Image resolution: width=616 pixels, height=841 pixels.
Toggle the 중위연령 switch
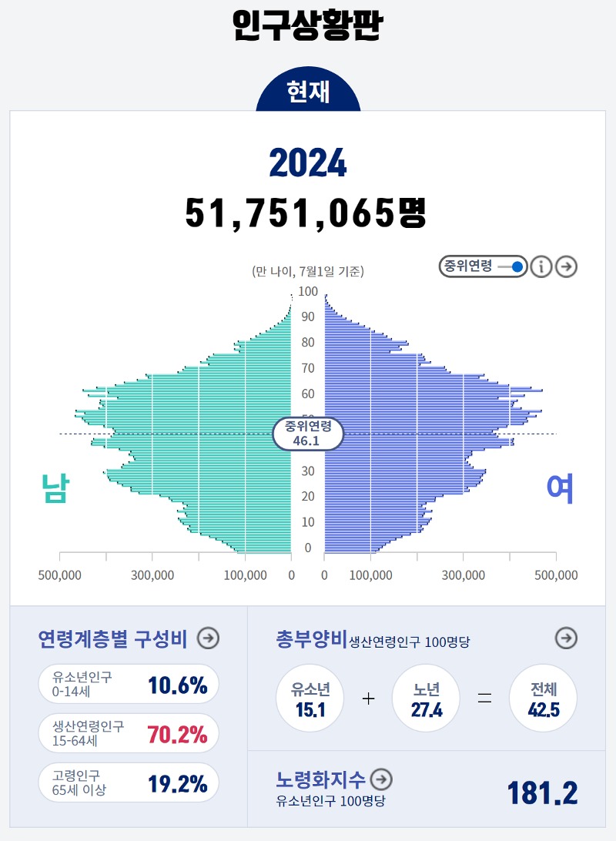click(x=511, y=266)
